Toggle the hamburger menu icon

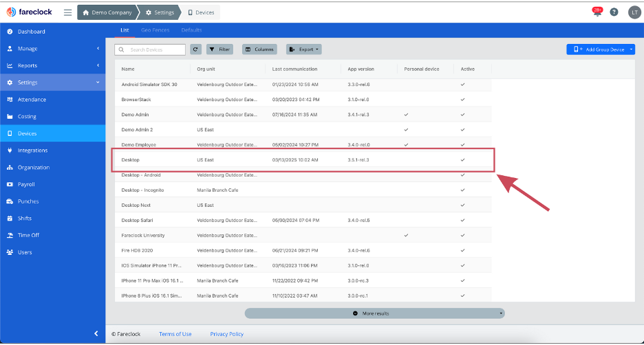(x=67, y=12)
